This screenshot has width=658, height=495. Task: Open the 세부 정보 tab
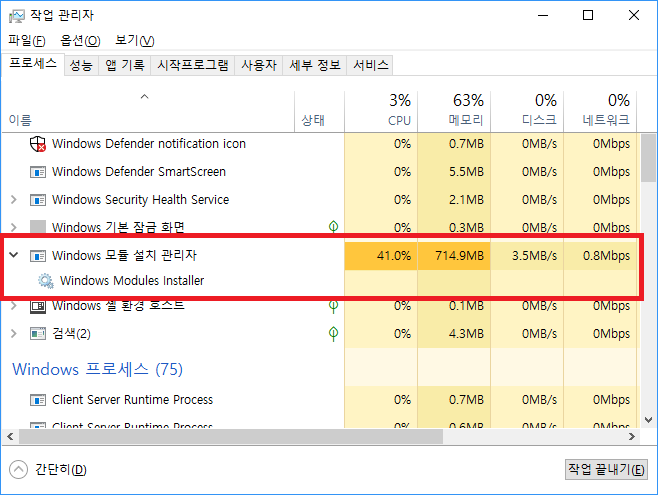315,65
